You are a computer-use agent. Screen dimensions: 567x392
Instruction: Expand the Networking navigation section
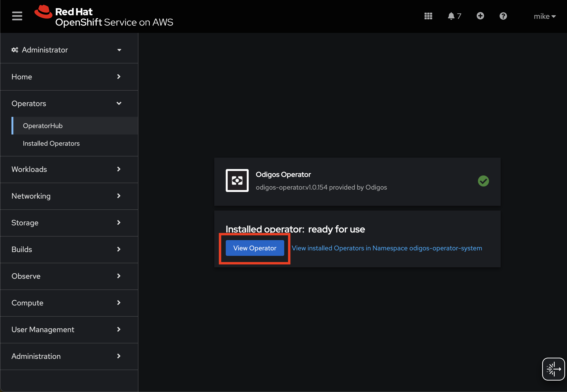(x=66, y=196)
